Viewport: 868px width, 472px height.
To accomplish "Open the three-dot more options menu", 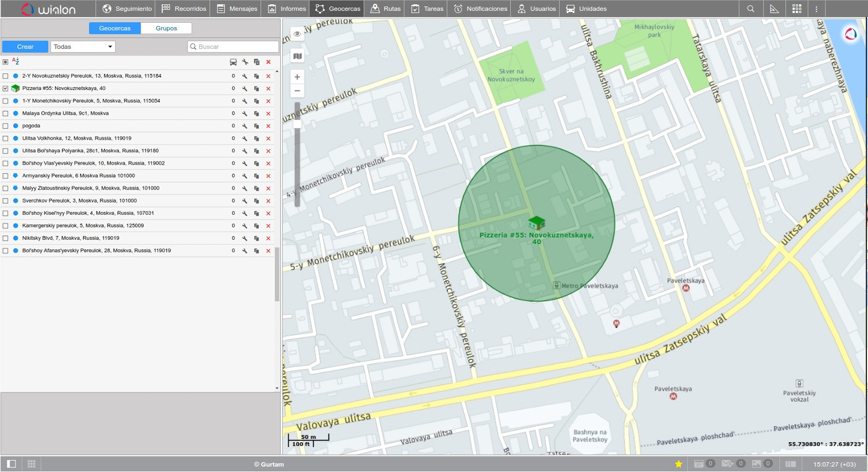I will coord(816,9).
